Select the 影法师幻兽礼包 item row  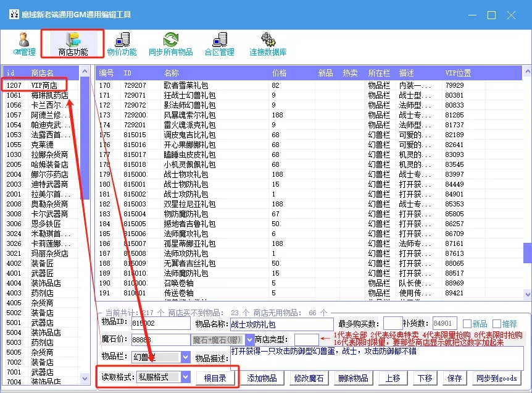tap(309, 105)
